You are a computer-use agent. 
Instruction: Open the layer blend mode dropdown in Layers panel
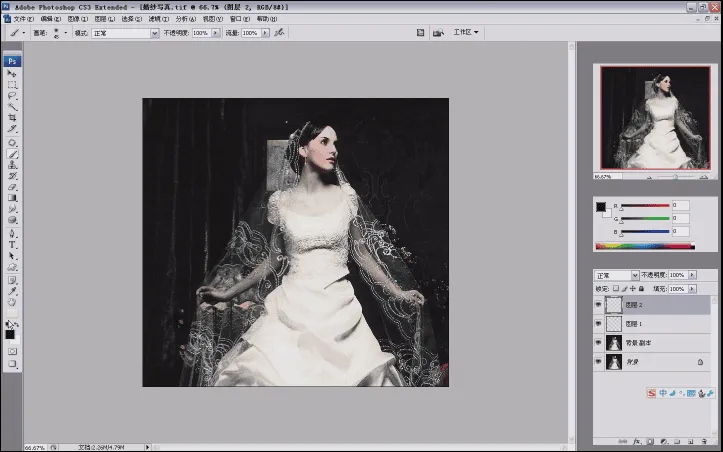[616, 275]
